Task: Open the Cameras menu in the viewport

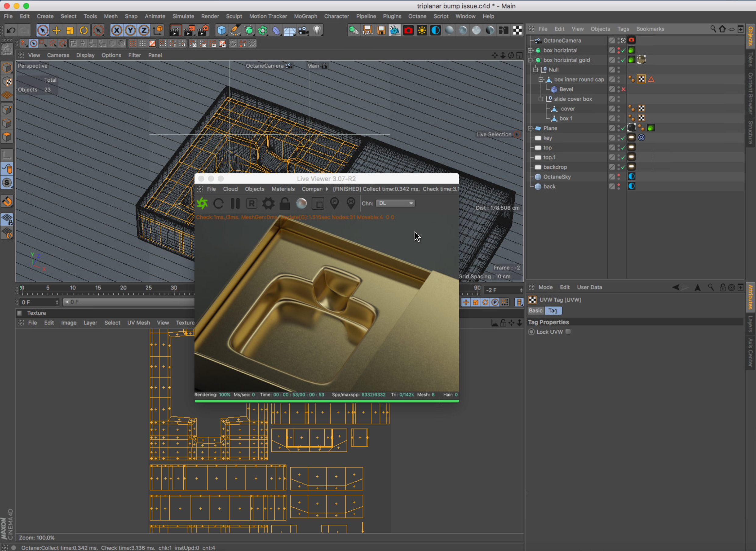Action: [58, 55]
